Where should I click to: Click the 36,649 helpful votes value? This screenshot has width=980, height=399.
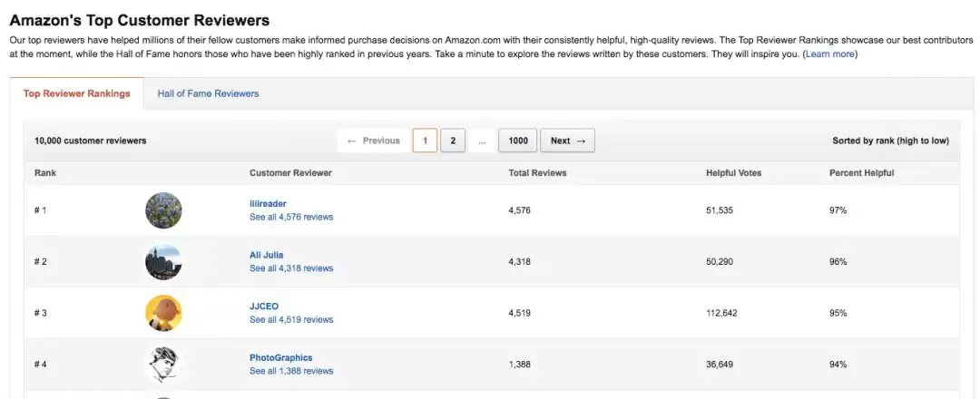pos(720,364)
